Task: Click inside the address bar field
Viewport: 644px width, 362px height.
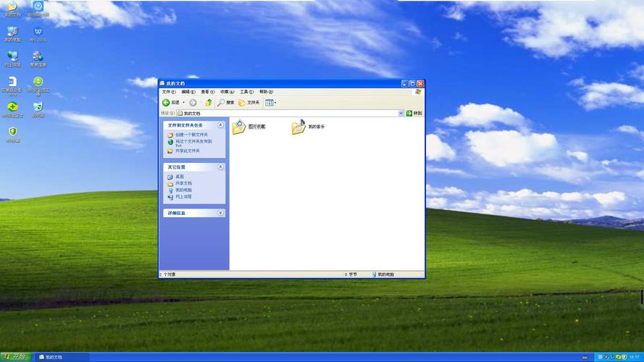Action: [288, 113]
